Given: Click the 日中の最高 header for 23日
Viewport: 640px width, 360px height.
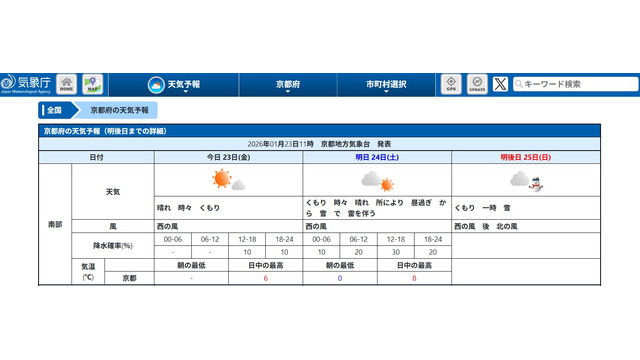Looking at the screenshot, I should click(265, 265).
